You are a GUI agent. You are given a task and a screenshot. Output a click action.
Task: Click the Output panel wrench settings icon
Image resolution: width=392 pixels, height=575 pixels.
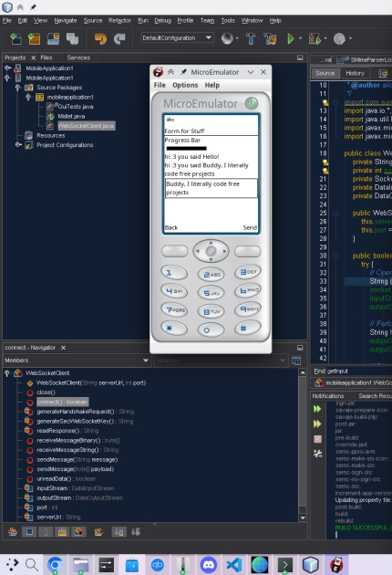coord(317,454)
